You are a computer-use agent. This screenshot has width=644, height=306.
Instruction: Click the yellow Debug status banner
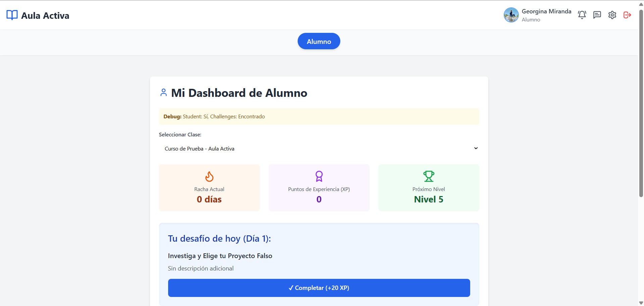(319, 116)
